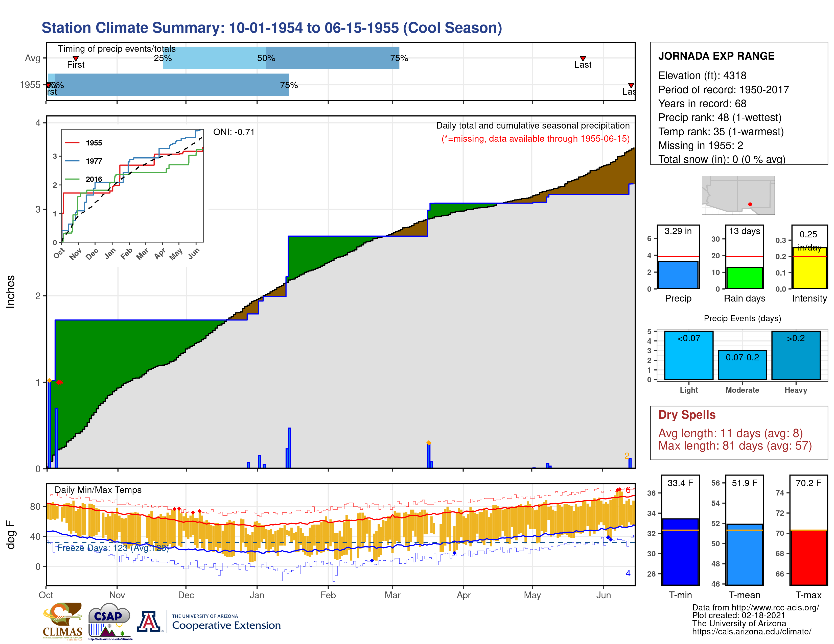
Task: Click the 'ONI: -0.71' label
Action: click(234, 132)
